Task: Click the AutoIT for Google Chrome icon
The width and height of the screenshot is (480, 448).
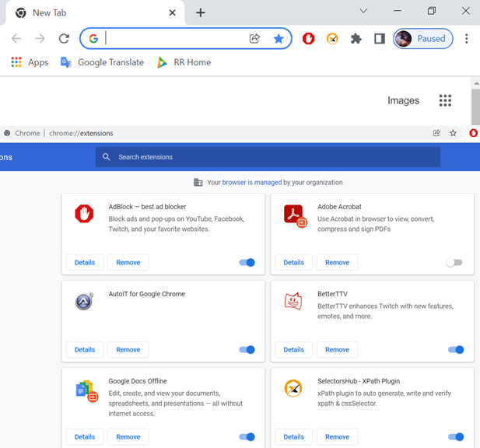Action: (x=84, y=301)
